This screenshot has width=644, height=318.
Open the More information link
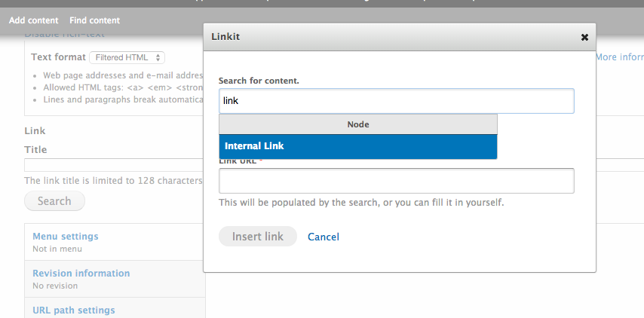[x=619, y=57]
